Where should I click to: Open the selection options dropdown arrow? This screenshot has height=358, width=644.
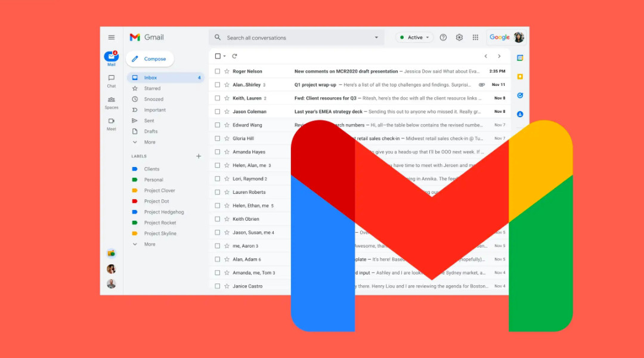(224, 55)
